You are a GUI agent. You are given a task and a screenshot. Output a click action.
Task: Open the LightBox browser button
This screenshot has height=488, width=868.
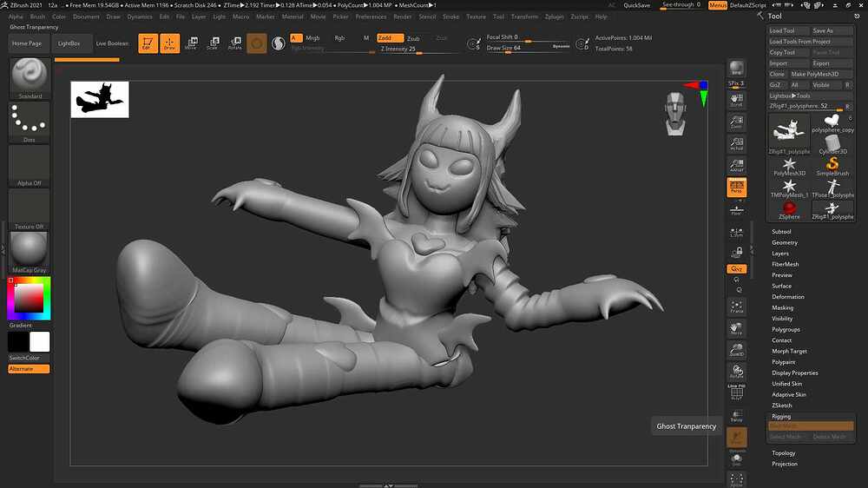click(x=69, y=43)
